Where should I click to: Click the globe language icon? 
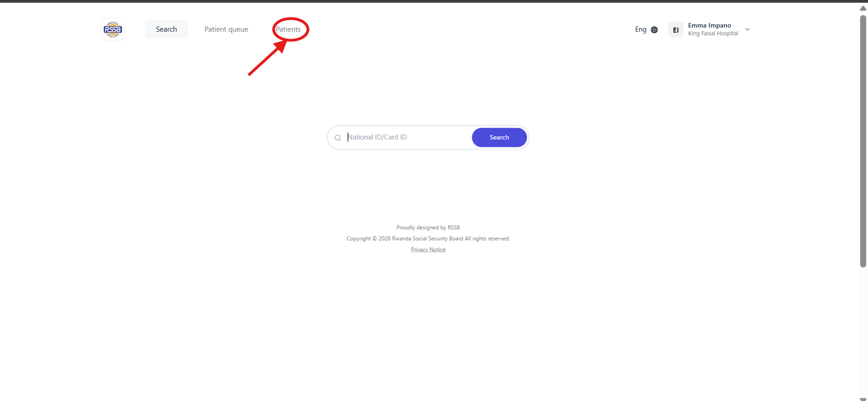(x=654, y=30)
